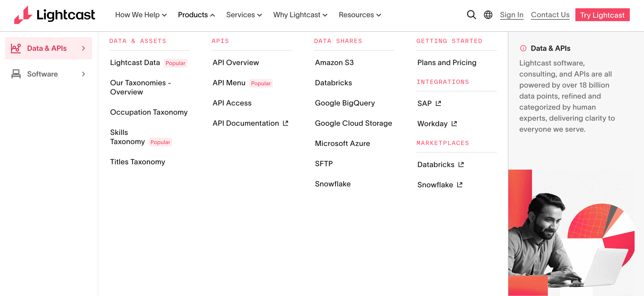Screen dimensions: 644x296
Task: Open Google BigQuery
Action: tap(345, 103)
